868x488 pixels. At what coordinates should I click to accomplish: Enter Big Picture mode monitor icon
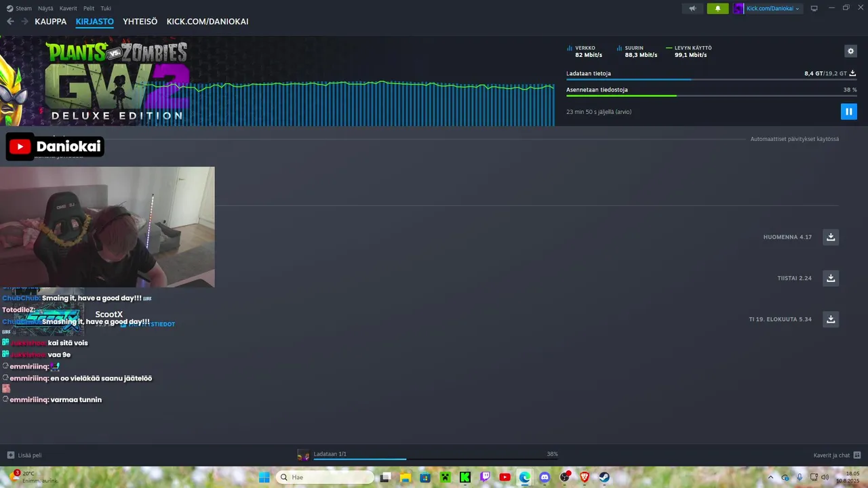[x=814, y=8]
